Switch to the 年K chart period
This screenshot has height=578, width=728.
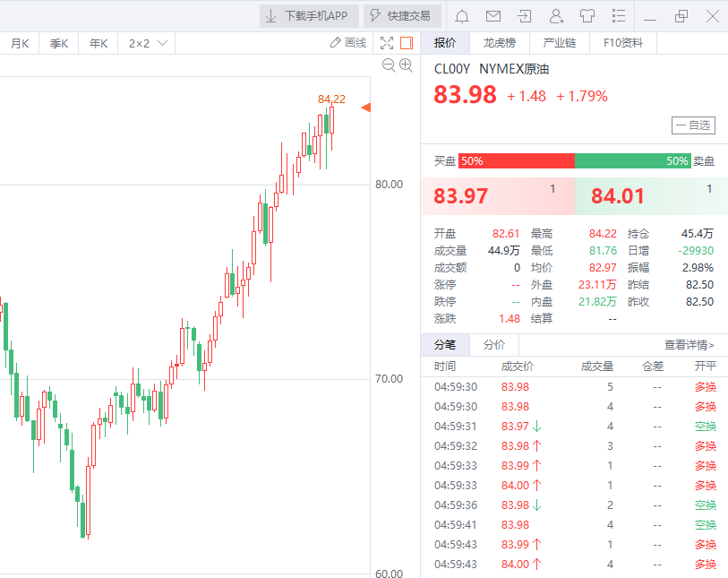click(x=98, y=43)
